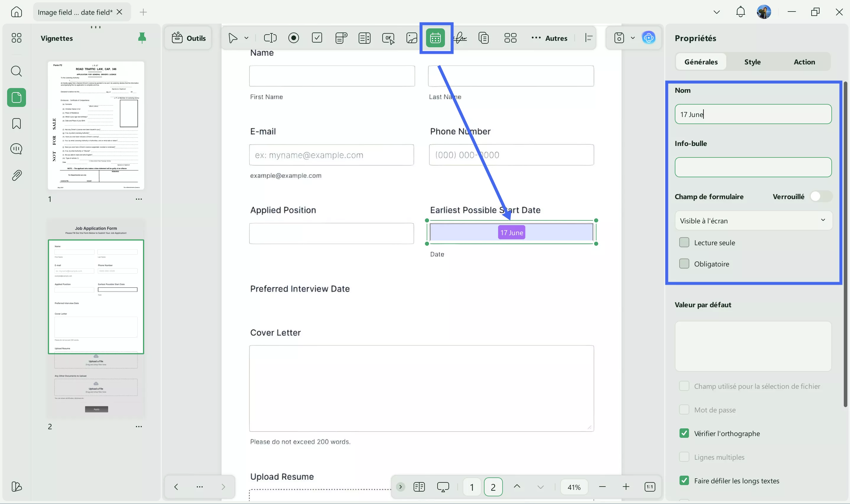
Task: Select the signature field tool
Action: click(460, 38)
